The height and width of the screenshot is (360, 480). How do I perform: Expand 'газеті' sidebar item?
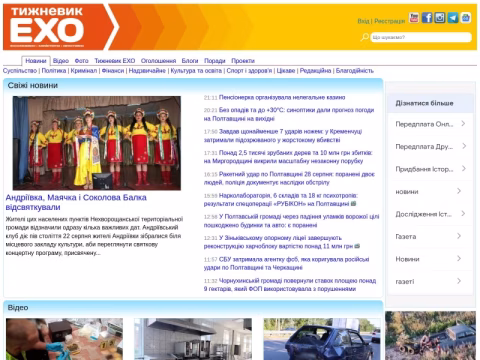tap(430, 281)
